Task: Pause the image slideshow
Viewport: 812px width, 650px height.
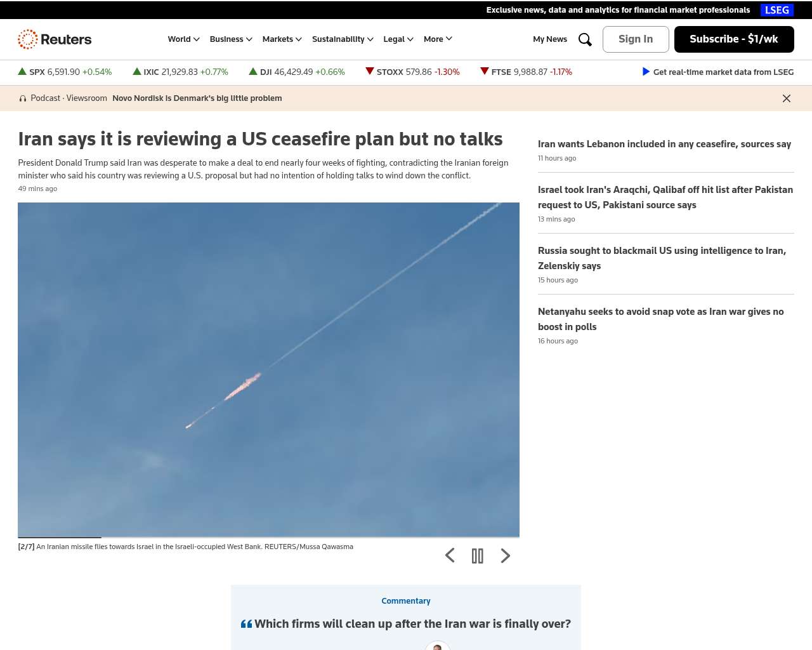Action: [478, 556]
